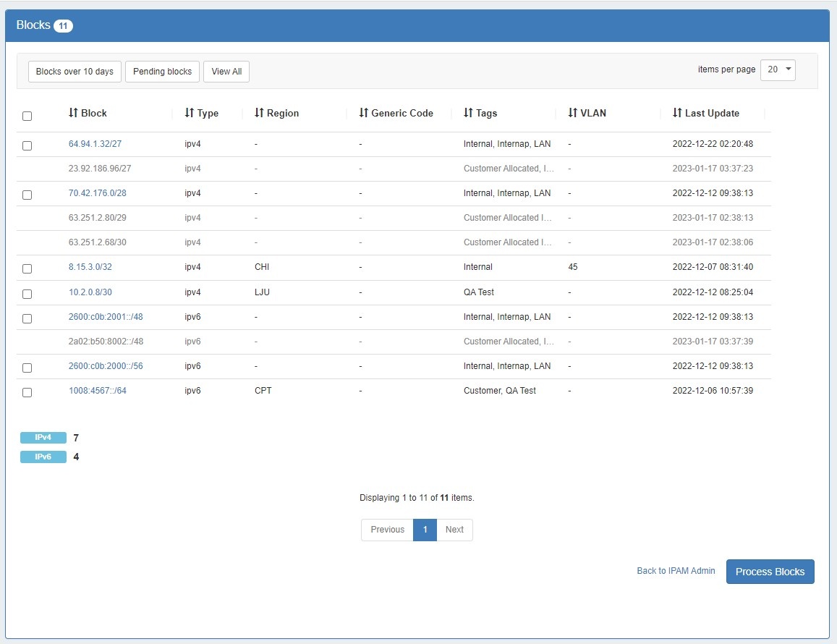Click the Generic Code sort arrows
The image size is (837, 644).
363,113
